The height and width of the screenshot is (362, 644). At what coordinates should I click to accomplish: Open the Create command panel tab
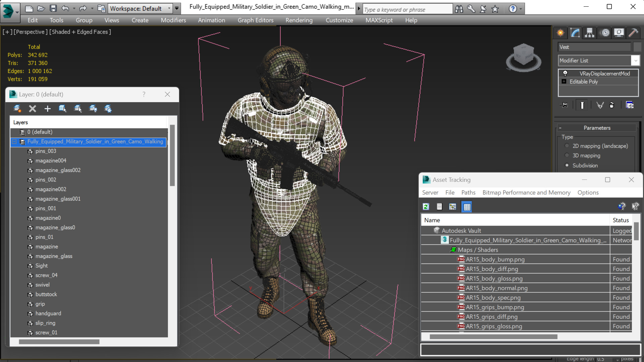[561, 33]
